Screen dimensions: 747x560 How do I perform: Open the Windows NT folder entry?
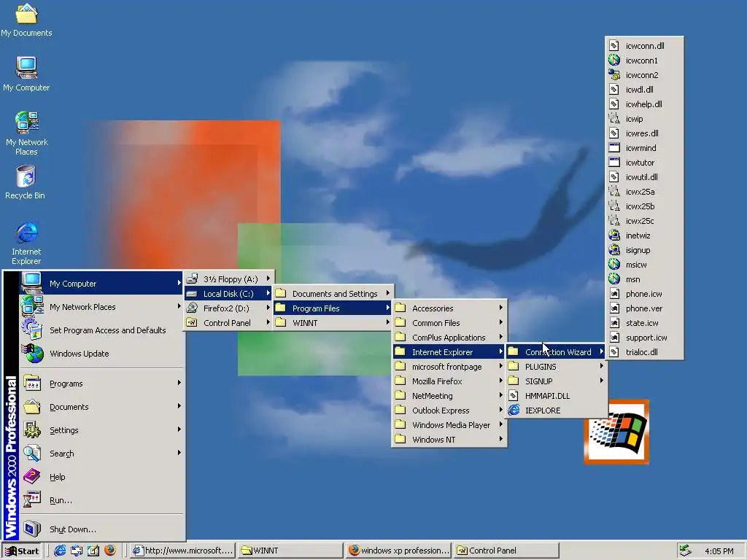click(449, 440)
